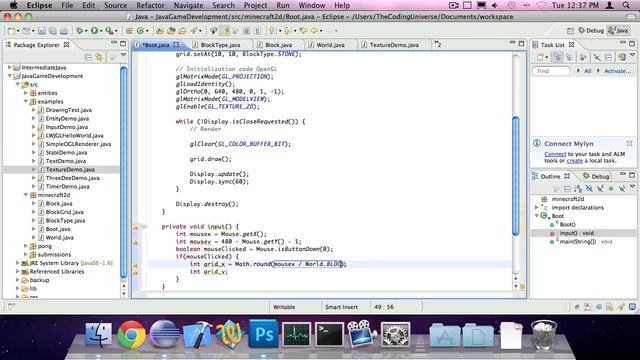Click the Run External Tools icon
The image size is (640, 360).
[109, 31]
